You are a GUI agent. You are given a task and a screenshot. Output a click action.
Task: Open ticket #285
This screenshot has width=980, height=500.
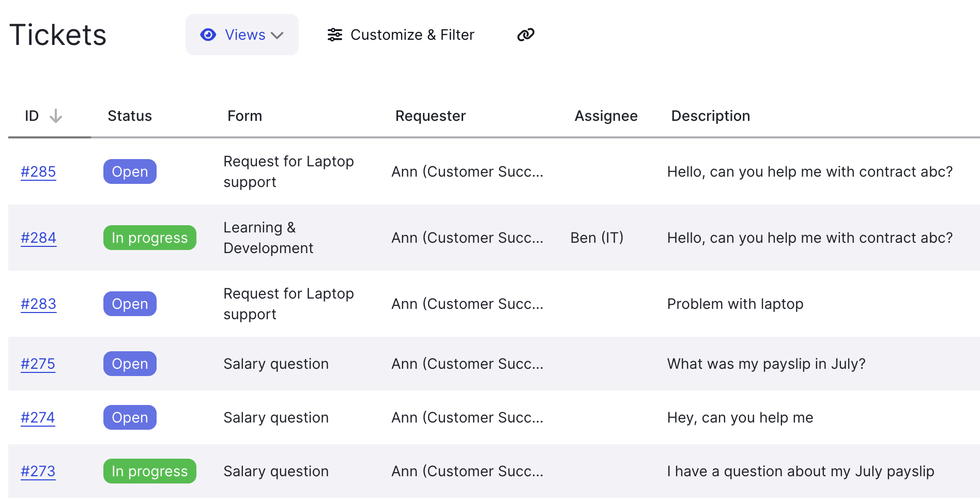[x=38, y=171]
